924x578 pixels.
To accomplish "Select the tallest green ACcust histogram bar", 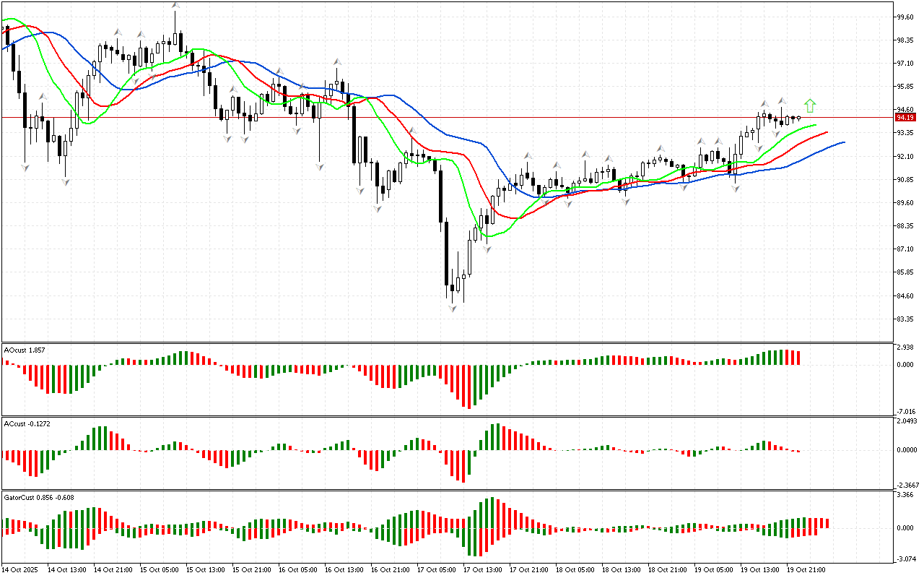I will point(496,436).
